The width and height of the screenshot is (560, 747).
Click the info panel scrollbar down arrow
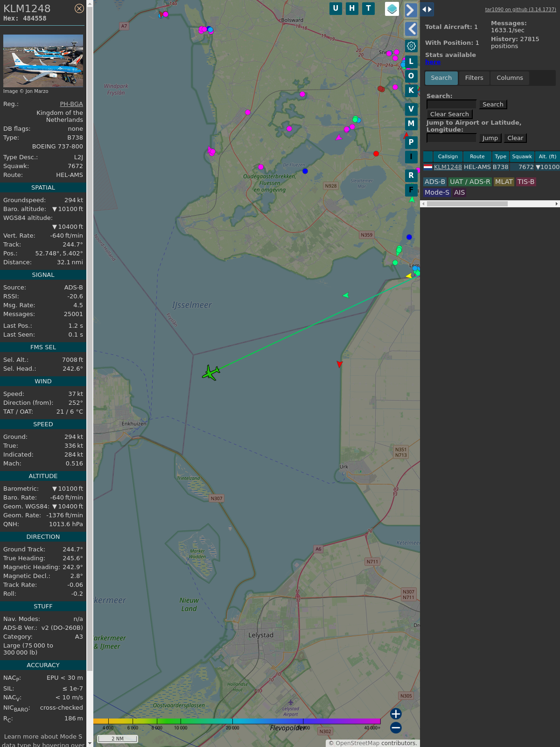[x=90, y=744]
